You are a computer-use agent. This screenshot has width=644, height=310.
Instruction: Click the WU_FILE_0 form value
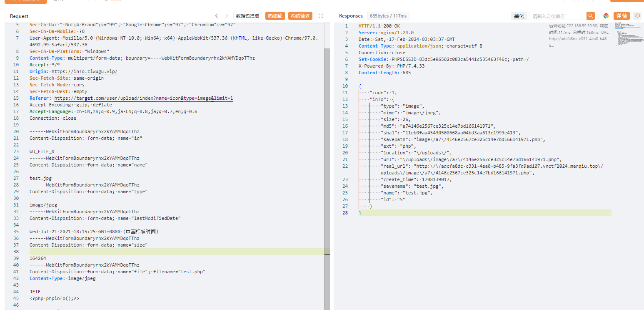pos(42,151)
